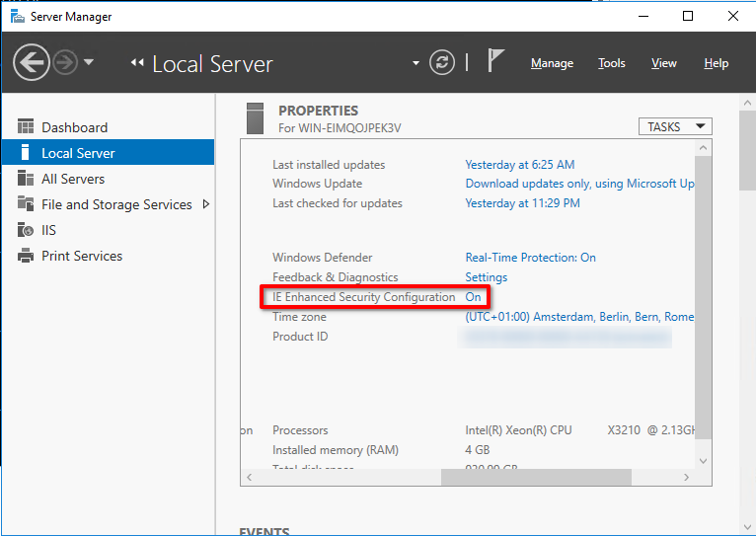Viewport: 756px width, 536px height.
Task: Click the properties horizontal scrollbar thumb
Action: click(535, 477)
